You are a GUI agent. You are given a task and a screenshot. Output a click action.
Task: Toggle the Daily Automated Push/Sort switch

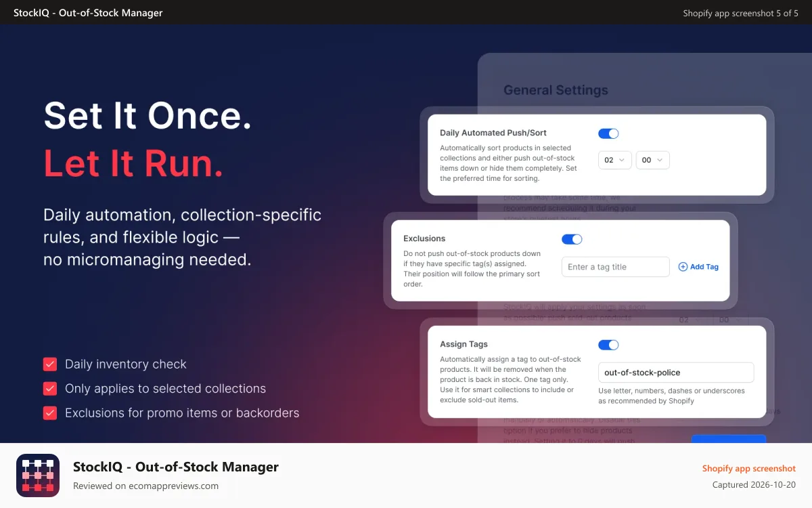click(x=608, y=133)
